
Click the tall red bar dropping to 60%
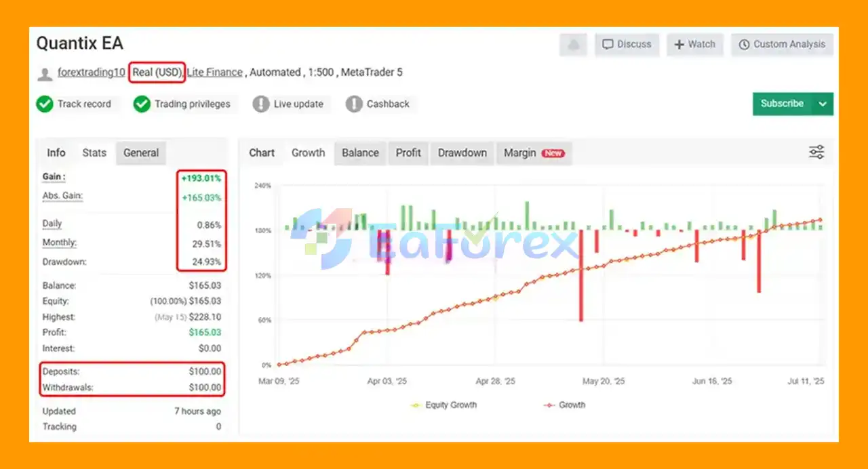click(x=582, y=275)
